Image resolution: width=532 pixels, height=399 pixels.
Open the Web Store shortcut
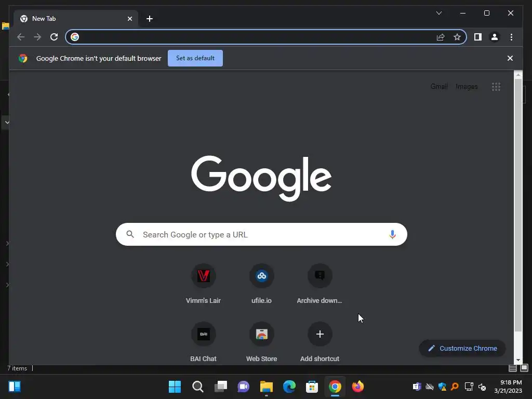coord(262,342)
